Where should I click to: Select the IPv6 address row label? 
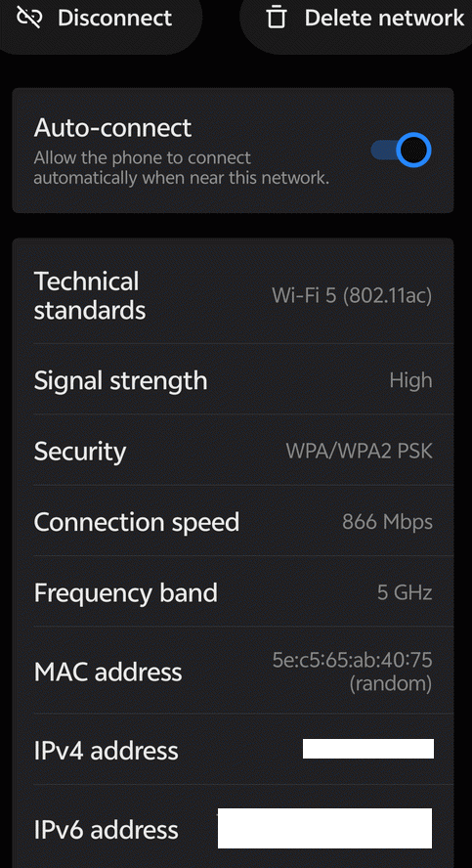point(107,829)
